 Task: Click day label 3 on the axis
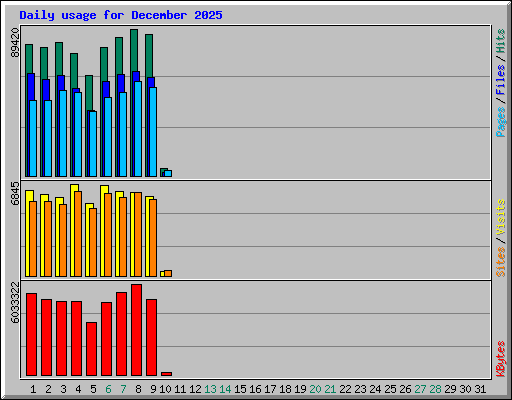pyautogui.click(x=63, y=389)
